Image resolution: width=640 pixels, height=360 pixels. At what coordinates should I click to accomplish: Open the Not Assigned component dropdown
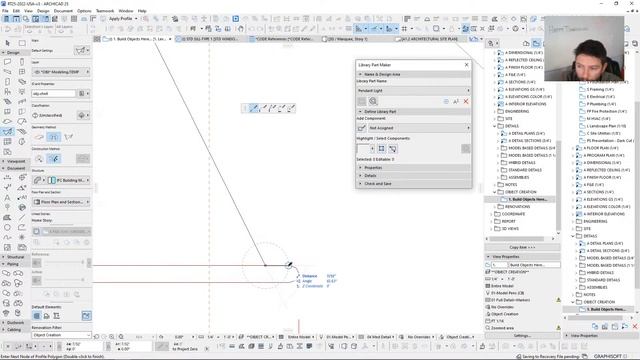click(419, 128)
